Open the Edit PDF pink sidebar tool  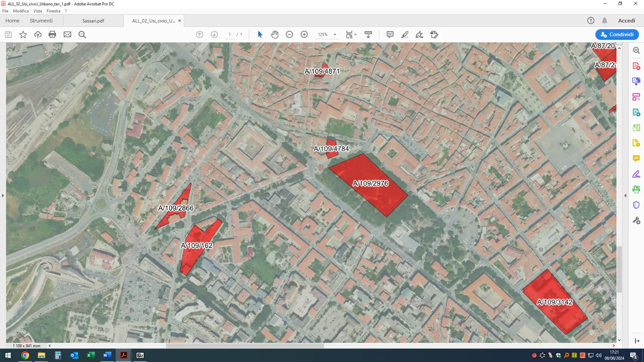click(636, 97)
